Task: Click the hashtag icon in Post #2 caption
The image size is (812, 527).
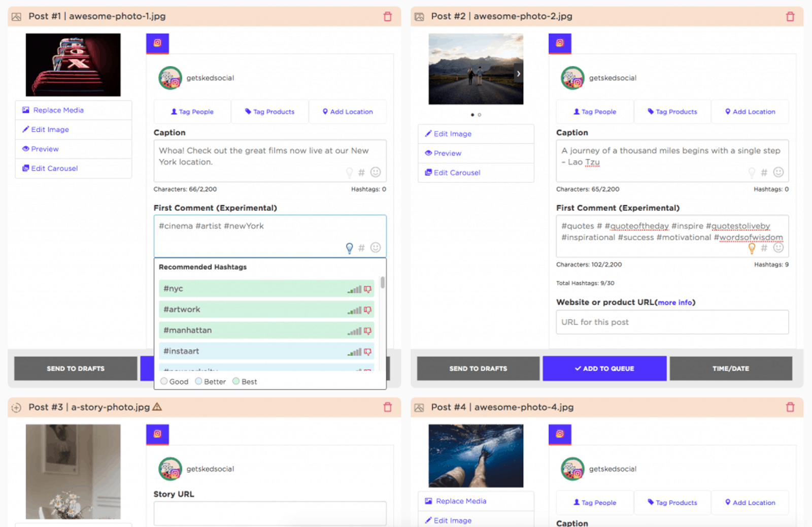Action: [764, 173]
